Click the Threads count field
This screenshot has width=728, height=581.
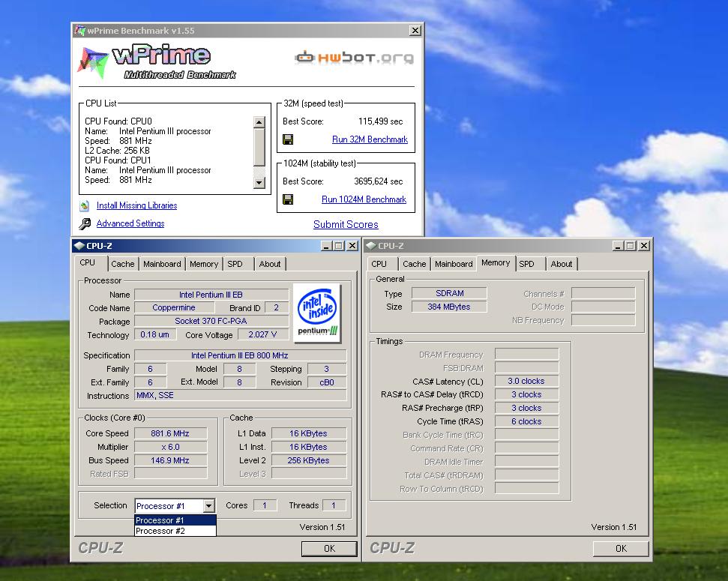pos(334,505)
